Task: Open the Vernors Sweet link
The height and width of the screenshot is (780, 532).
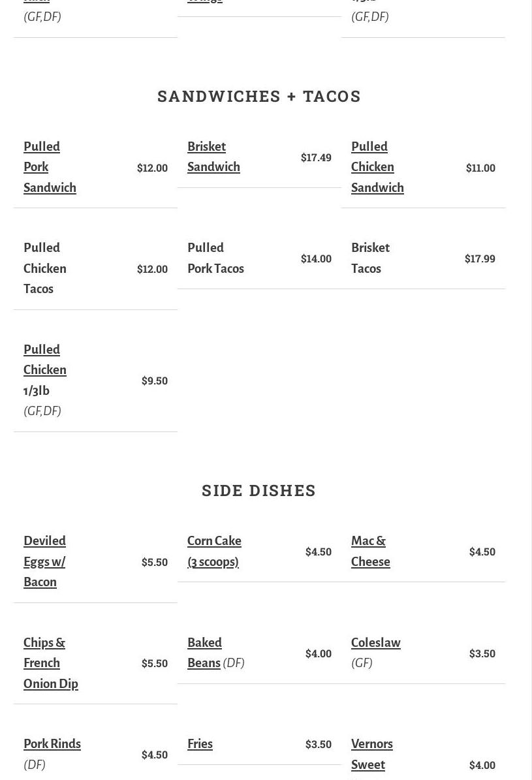Action: [x=372, y=754]
